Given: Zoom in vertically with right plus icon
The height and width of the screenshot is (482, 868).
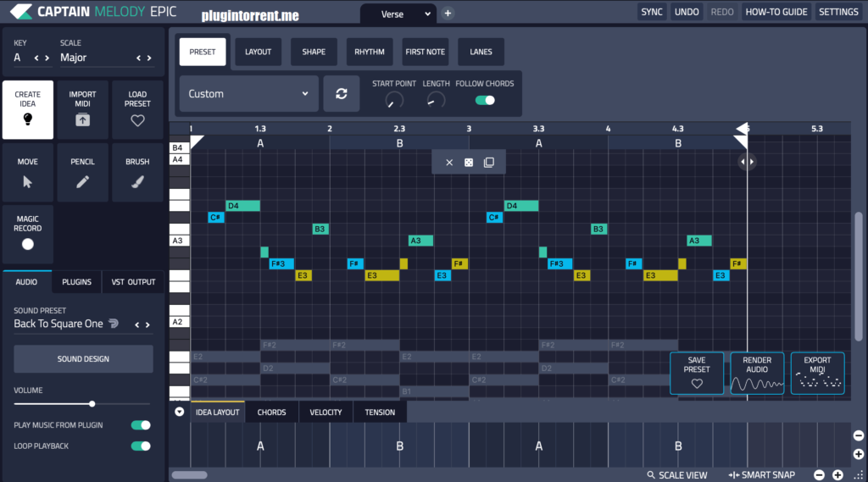Looking at the screenshot, I should 858,454.
